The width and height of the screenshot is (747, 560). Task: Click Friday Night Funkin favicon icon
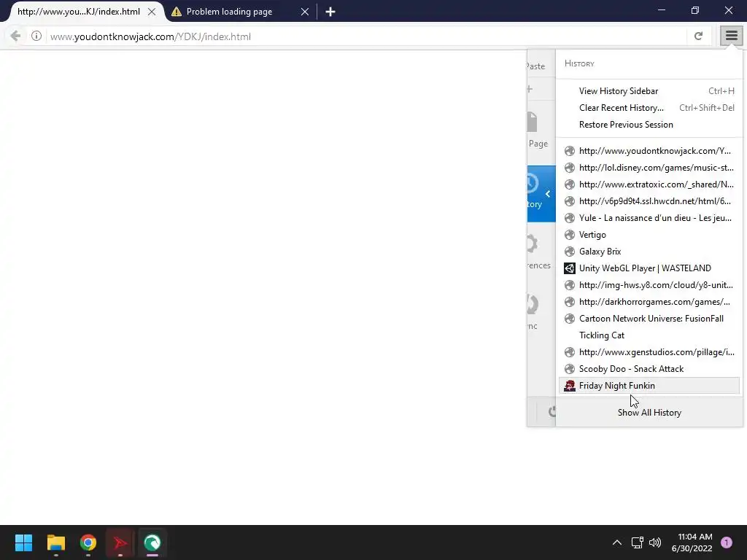pyautogui.click(x=569, y=386)
